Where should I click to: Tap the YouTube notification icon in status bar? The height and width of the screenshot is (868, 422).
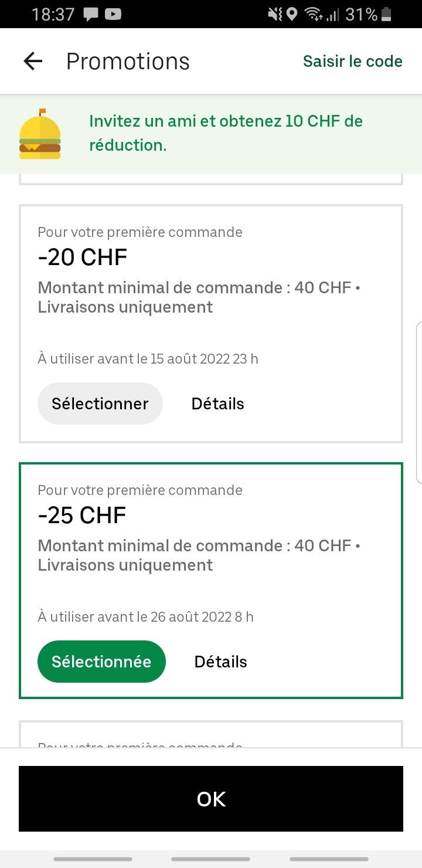(113, 14)
